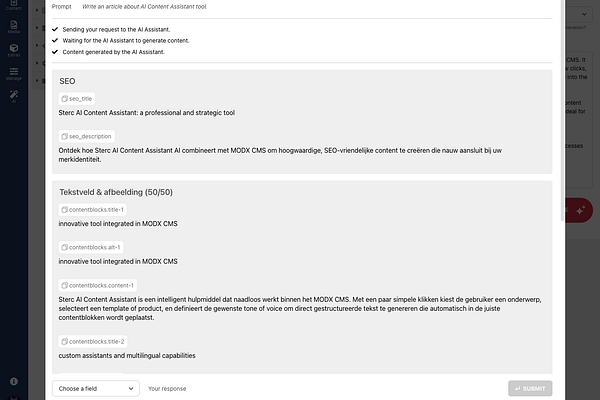Copy the contentblocks.content-1 value
This screenshot has width=600, height=400.
click(x=98, y=286)
